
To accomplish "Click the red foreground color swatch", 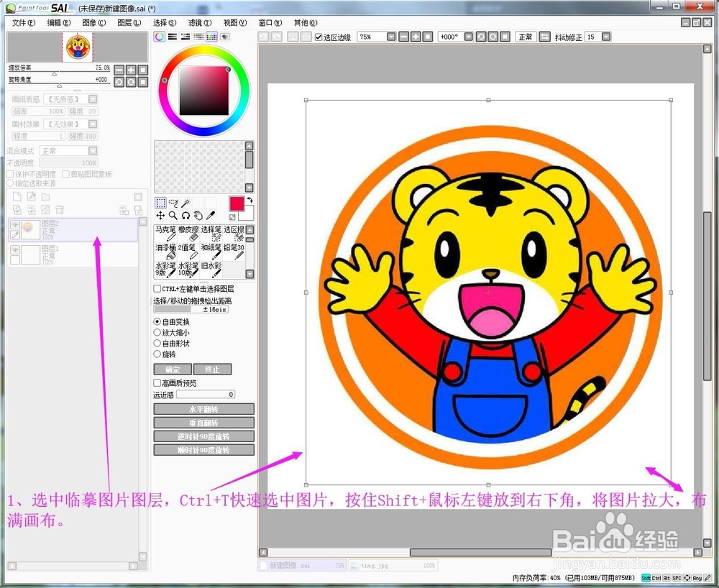I will pos(237,203).
